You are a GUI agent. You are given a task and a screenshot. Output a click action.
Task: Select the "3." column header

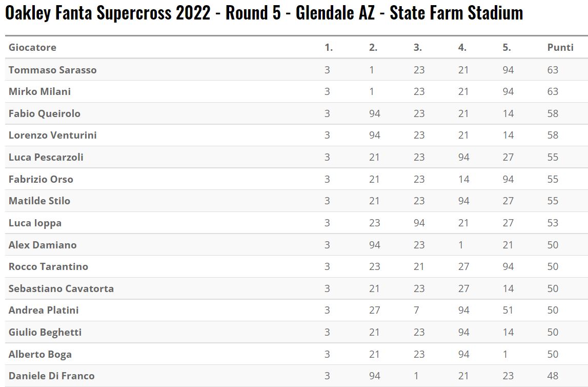[418, 47]
